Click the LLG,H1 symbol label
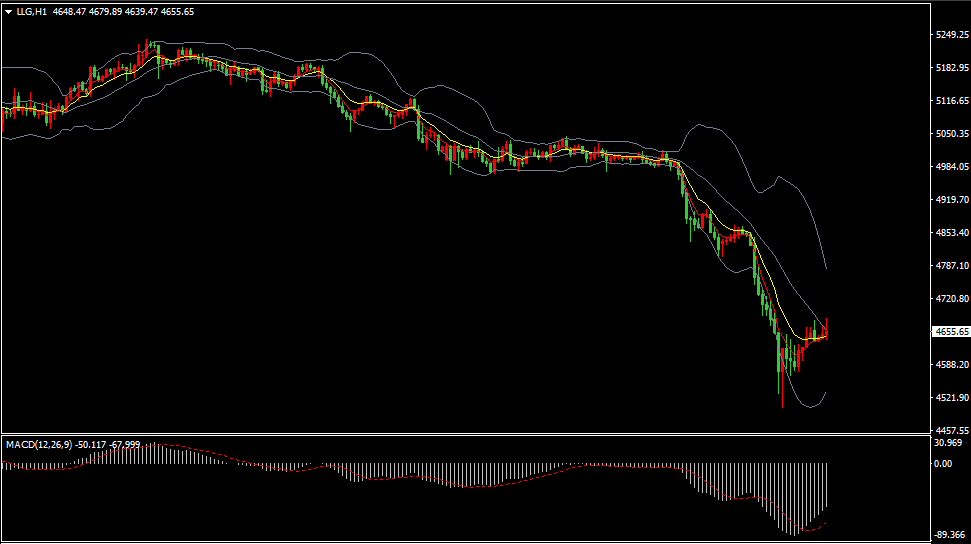 pyautogui.click(x=31, y=11)
